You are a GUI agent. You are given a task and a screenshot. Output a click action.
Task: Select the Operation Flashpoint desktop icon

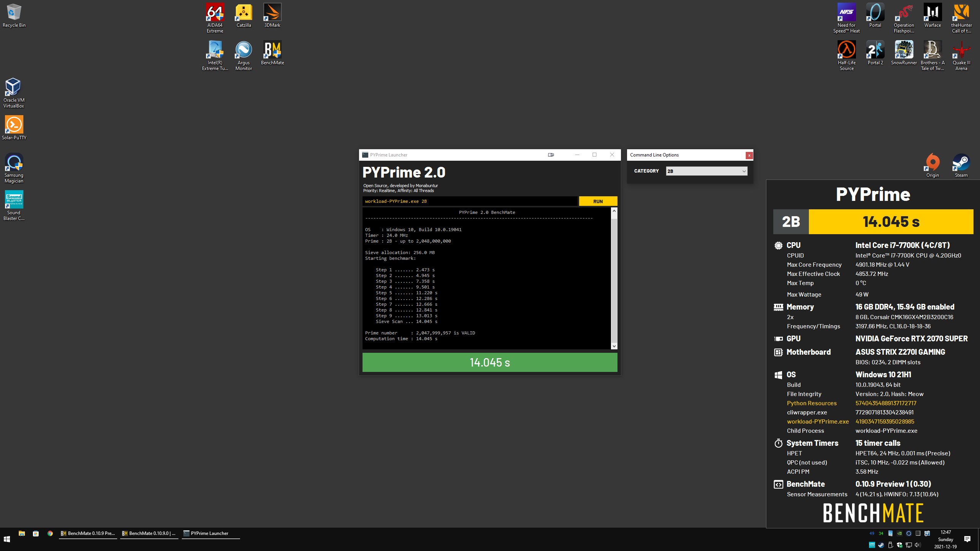pyautogui.click(x=904, y=18)
